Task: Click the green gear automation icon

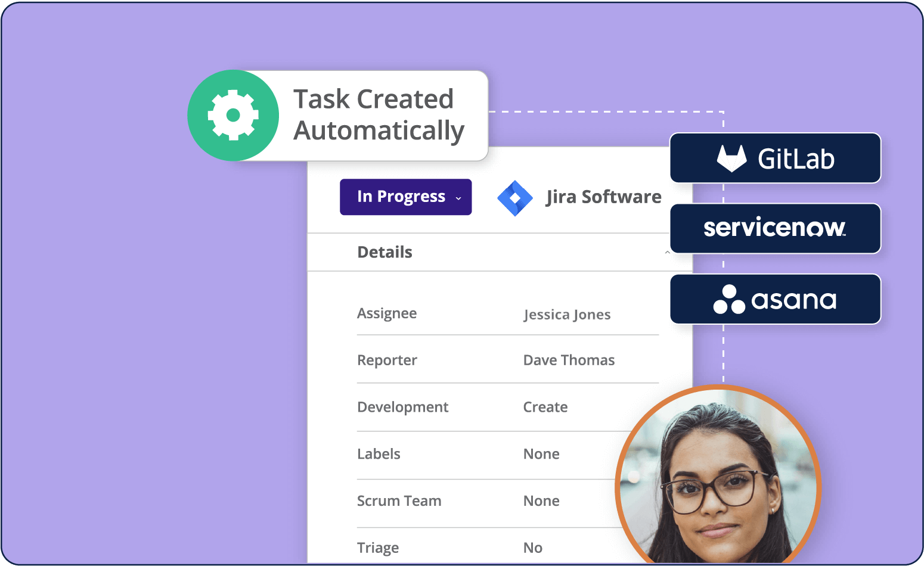Action: tap(233, 116)
